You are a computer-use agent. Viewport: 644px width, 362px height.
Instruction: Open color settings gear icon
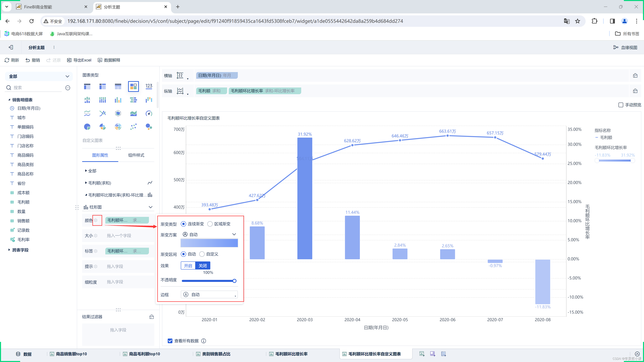coord(95,220)
